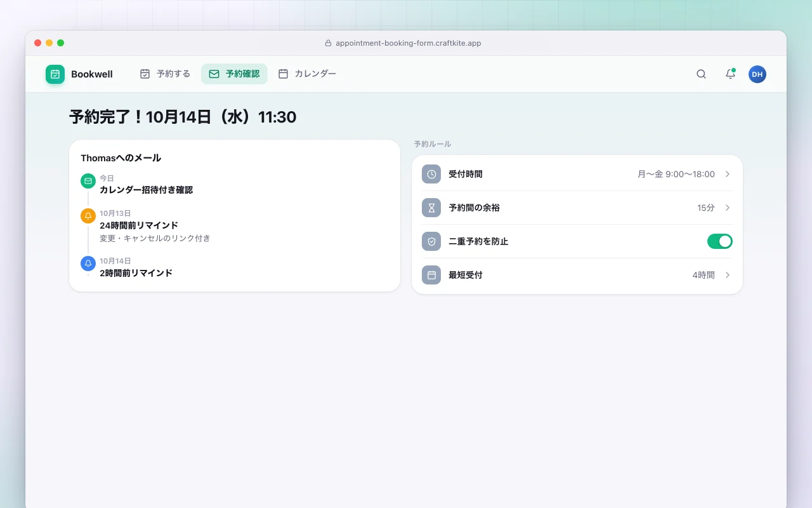Click the 10月13日 date label
The width and height of the screenshot is (812, 508).
115,213
